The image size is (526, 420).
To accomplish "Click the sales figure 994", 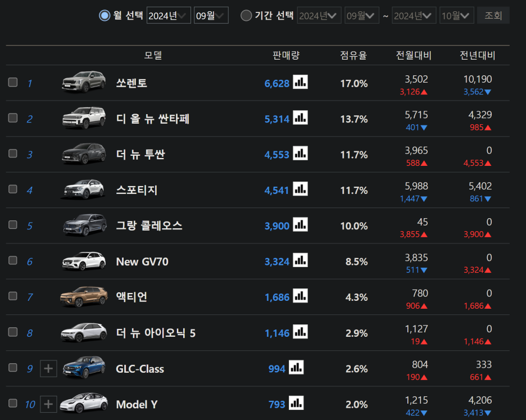I will [x=276, y=369].
